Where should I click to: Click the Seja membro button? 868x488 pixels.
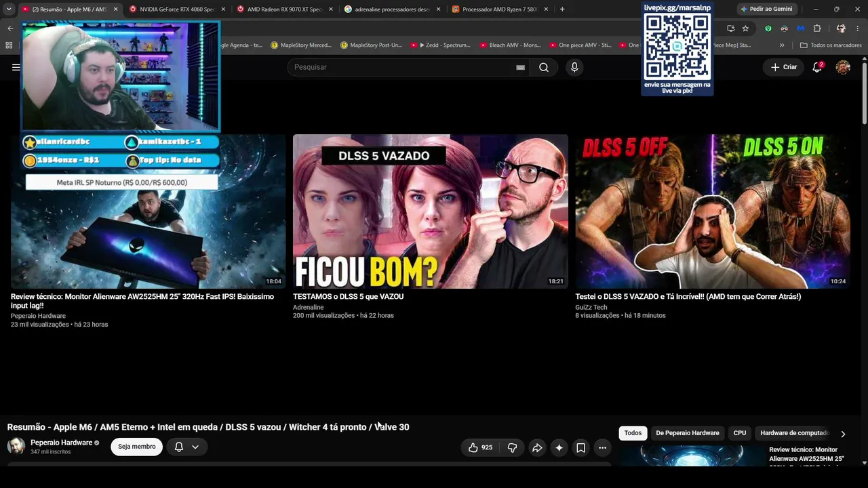[137, 447]
